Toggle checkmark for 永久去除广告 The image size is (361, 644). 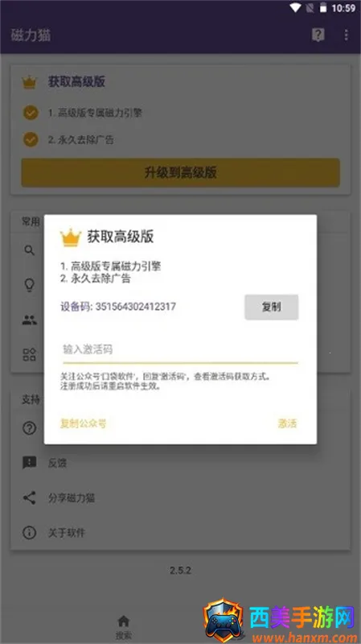[x=31, y=139]
